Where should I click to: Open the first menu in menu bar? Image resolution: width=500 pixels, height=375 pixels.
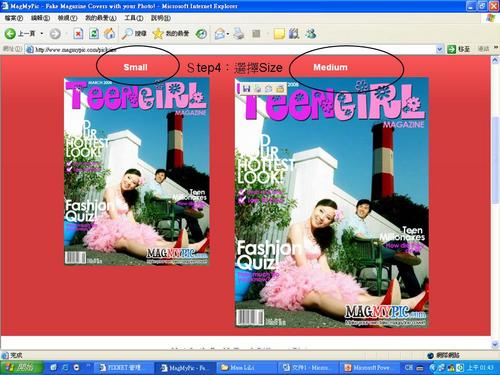click(x=13, y=18)
